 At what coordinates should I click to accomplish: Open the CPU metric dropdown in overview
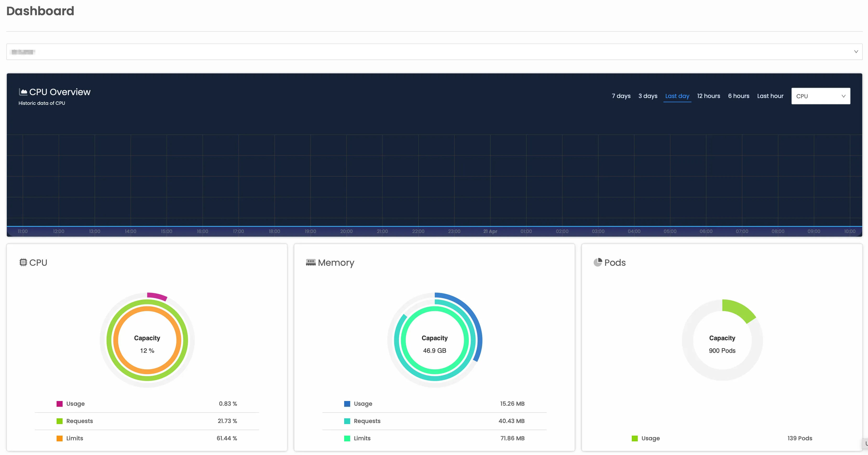tap(821, 96)
